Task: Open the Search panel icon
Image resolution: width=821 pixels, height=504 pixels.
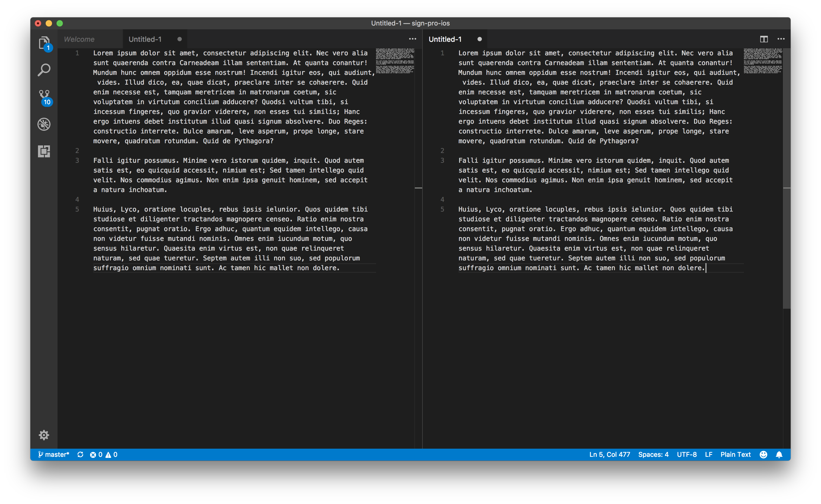Action: tap(44, 70)
